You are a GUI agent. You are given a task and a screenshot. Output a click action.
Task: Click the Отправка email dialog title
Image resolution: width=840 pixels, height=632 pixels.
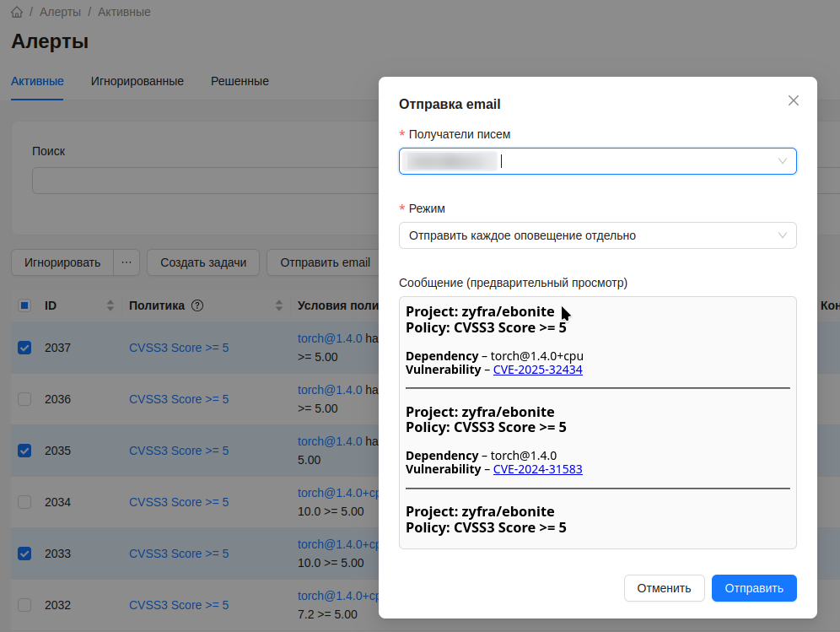click(x=450, y=104)
